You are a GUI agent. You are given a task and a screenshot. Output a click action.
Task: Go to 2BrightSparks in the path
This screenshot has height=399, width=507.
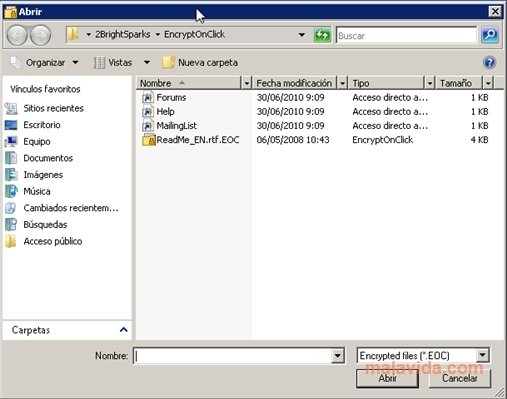click(123, 34)
